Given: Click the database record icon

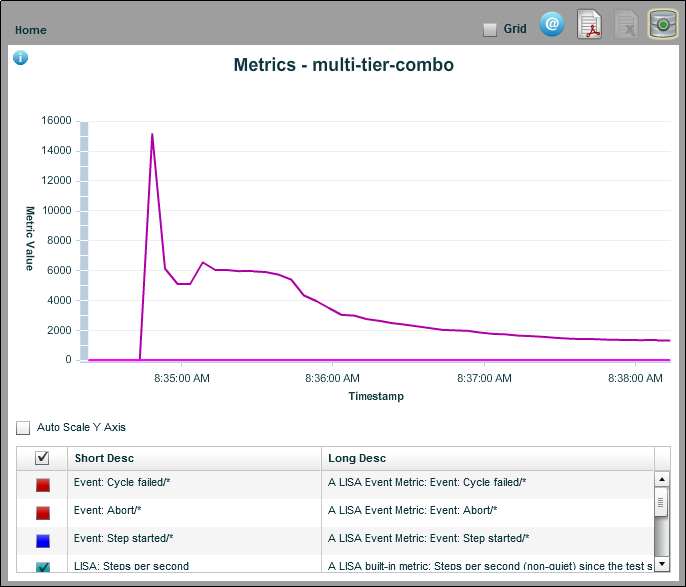Looking at the screenshot, I should point(663,24).
